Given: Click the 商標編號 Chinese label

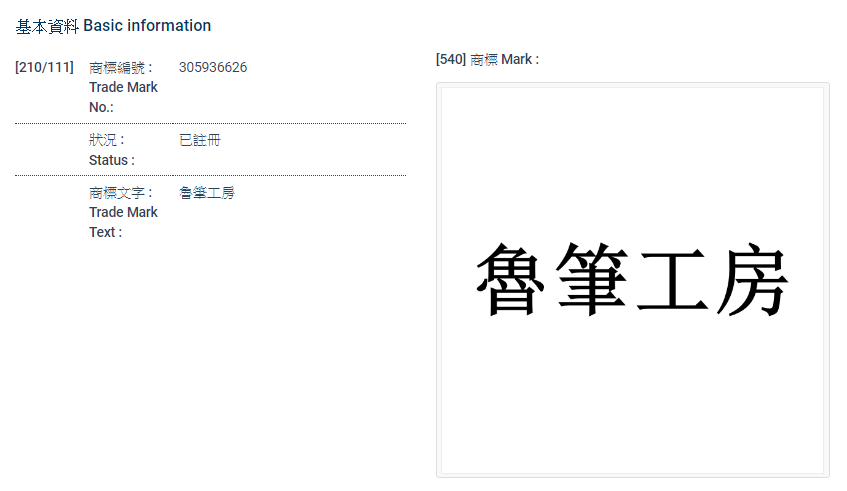Looking at the screenshot, I should 120,68.
